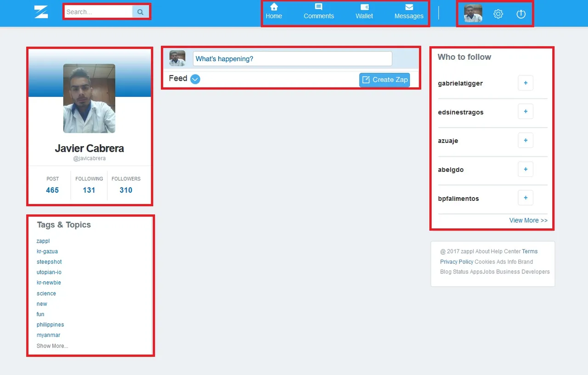This screenshot has width=588, height=375.
Task: Open the profile avatar in the top bar
Action: tap(473, 13)
